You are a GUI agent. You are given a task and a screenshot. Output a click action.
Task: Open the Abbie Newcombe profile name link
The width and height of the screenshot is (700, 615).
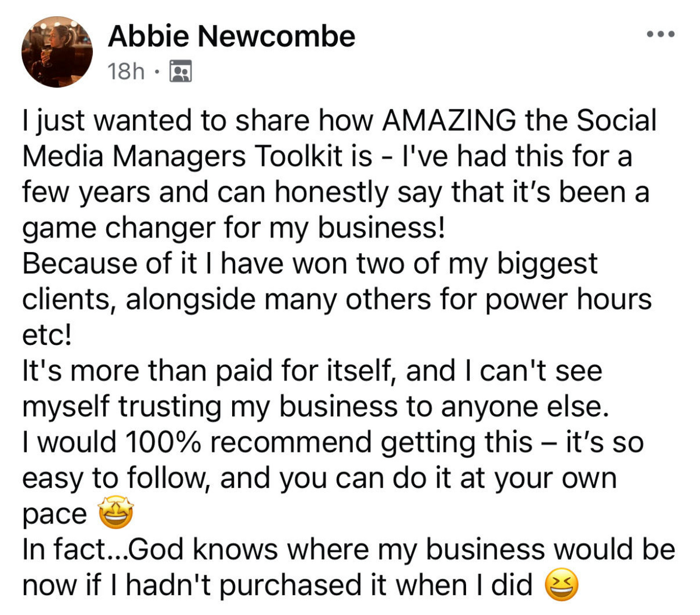[232, 37]
